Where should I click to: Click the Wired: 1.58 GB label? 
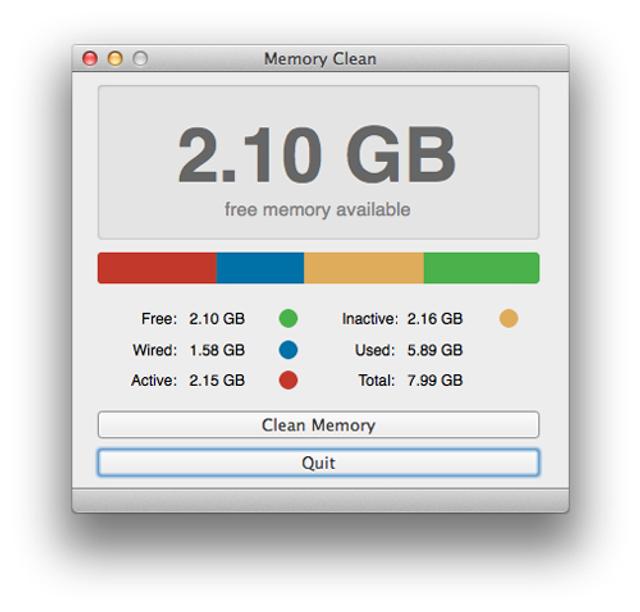pyautogui.click(x=189, y=350)
